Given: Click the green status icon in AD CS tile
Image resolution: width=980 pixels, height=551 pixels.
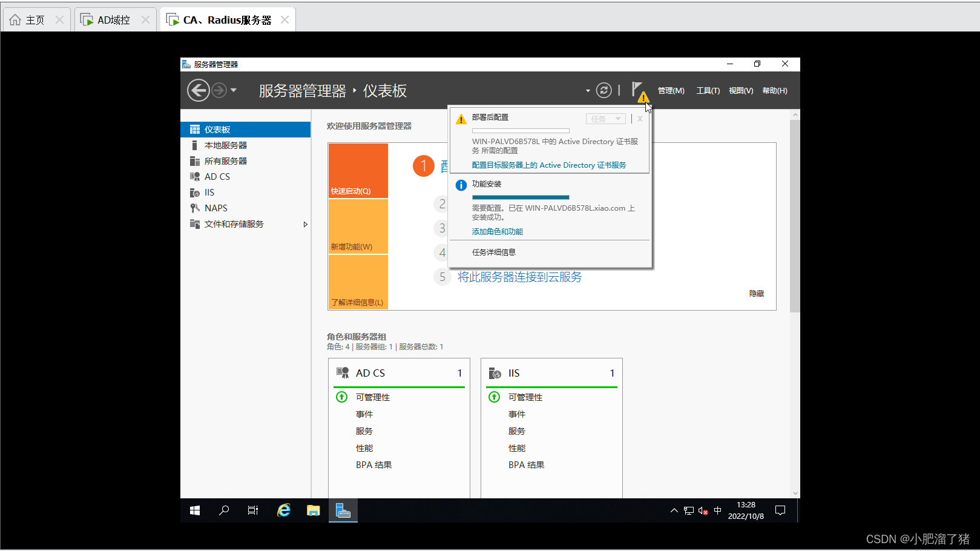Looking at the screenshot, I should (x=342, y=397).
